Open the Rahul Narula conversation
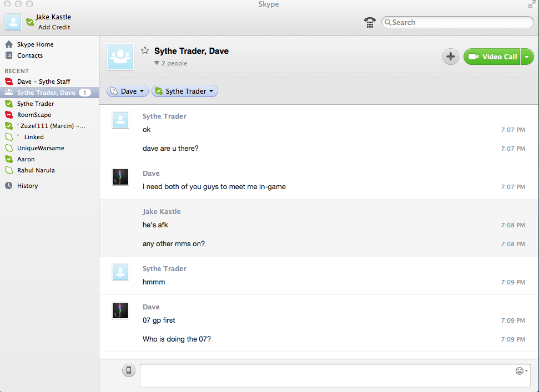This screenshot has height=392, width=539. coord(36,170)
